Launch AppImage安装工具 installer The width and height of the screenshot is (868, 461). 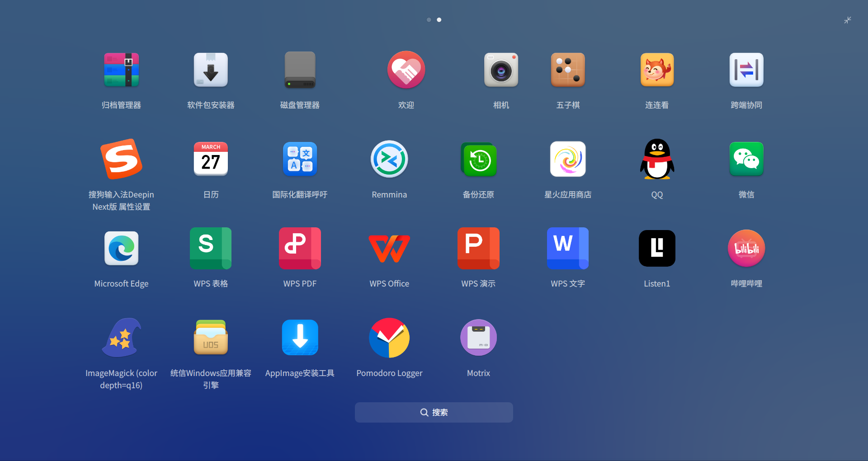pyautogui.click(x=300, y=338)
